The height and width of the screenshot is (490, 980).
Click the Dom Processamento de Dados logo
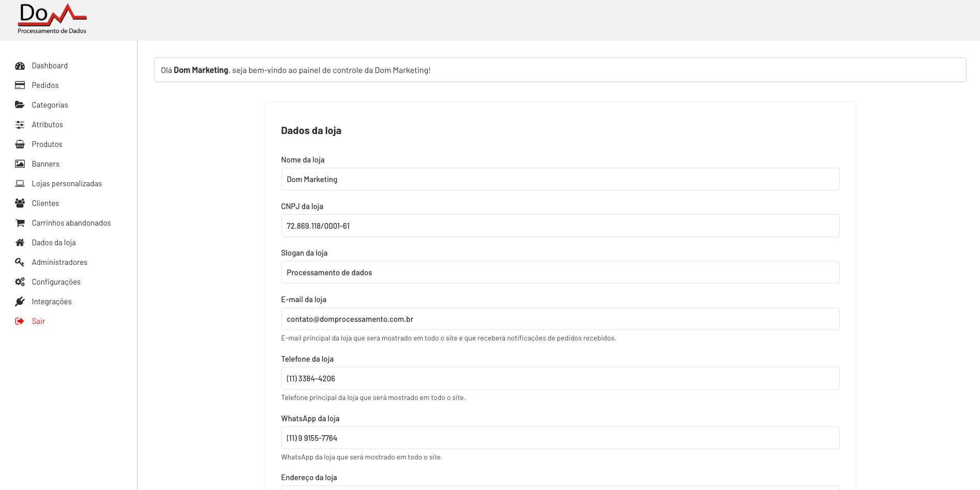(x=52, y=19)
